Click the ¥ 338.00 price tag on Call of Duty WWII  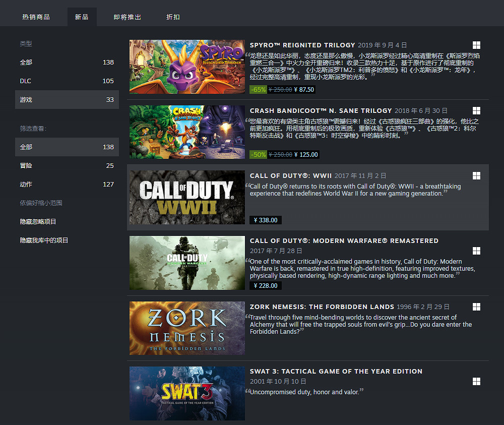pos(266,220)
